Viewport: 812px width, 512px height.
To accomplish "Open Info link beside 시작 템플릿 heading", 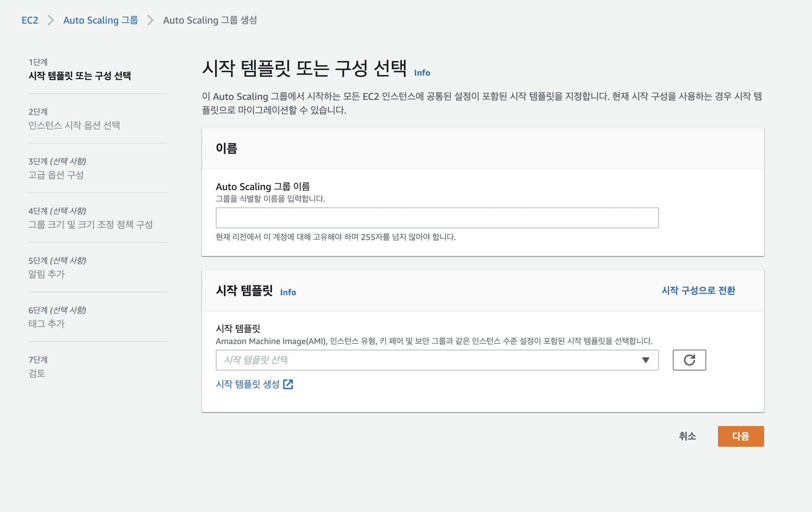I will pyautogui.click(x=288, y=292).
